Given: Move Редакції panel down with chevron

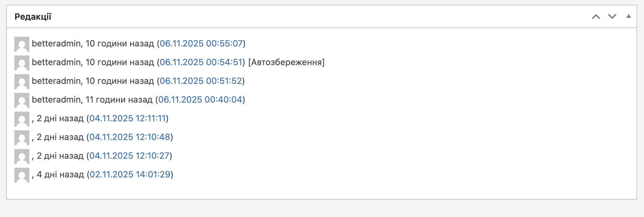Looking at the screenshot, I should 612,17.
